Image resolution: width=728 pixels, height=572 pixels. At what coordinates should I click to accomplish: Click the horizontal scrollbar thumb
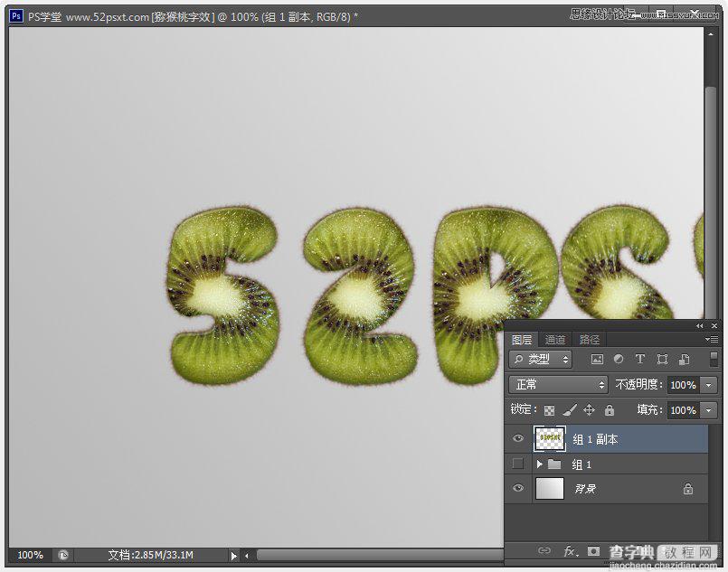(x=380, y=556)
